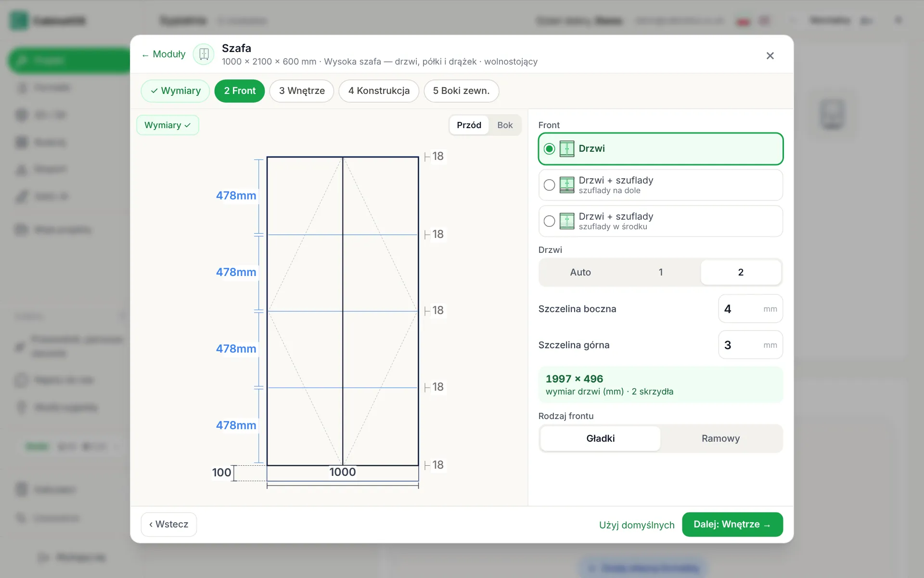Close the Szafa dialog
This screenshot has width=924, height=578.
coord(770,56)
